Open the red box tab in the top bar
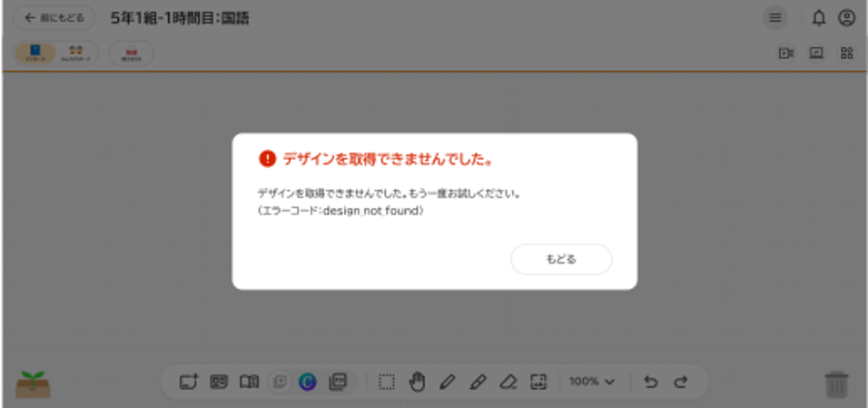The width and height of the screenshot is (868, 408). (x=132, y=54)
